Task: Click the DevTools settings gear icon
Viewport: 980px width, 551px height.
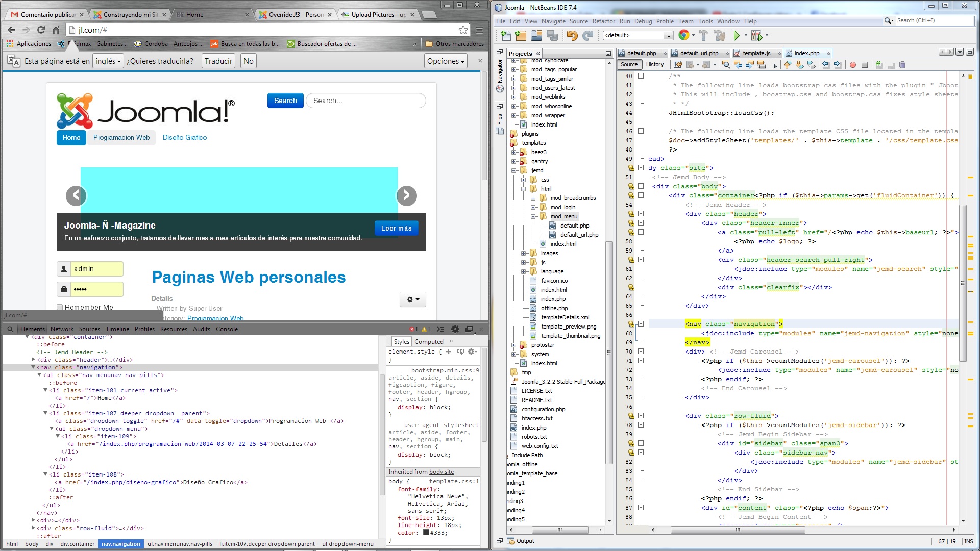Action: [x=455, y=329]
